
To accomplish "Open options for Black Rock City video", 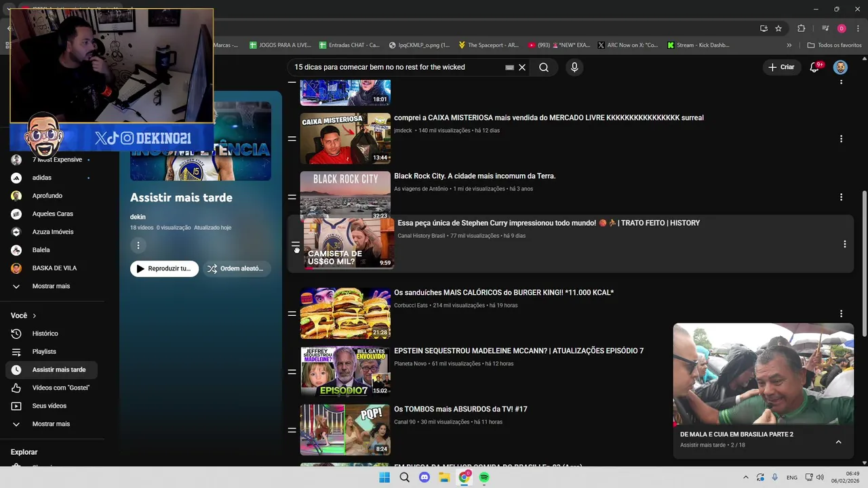I will [x=841, y=197].
